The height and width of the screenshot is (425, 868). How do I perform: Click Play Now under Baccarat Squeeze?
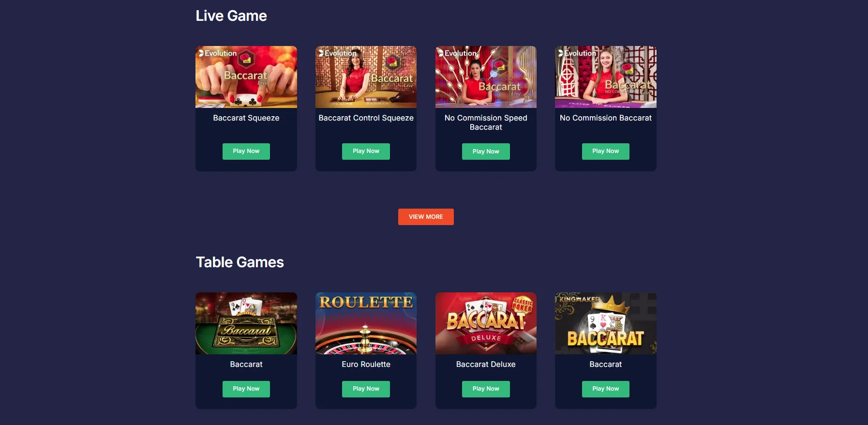pyautogui.click(x=246, y=152)
